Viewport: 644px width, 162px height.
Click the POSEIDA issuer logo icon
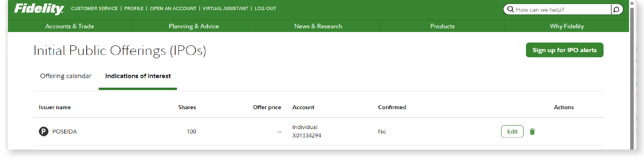[43, 132]
